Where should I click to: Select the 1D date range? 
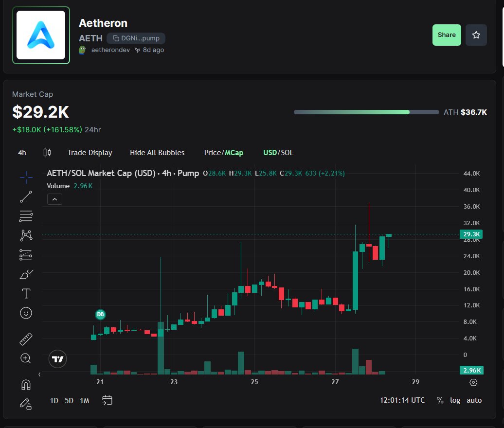pyautogui.click(x=54, y=401)
